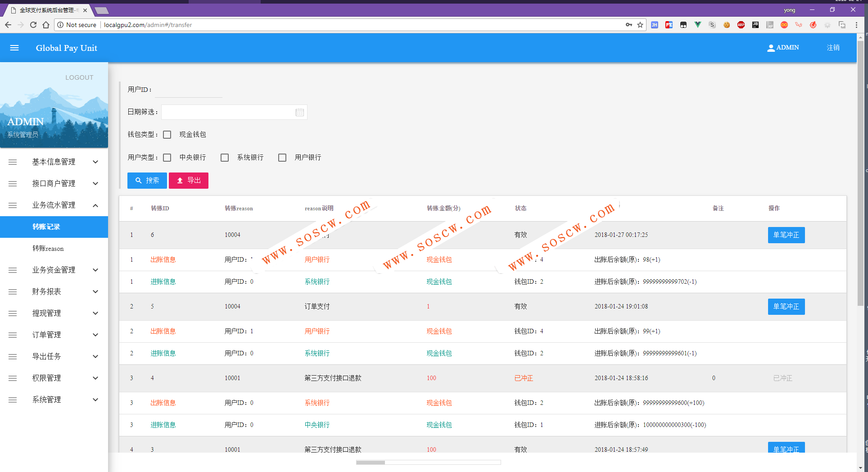The height and width of the screenshot is (472, 868).
Task: Click the Global Pay Unit title
Action: [x=67, y=48]
